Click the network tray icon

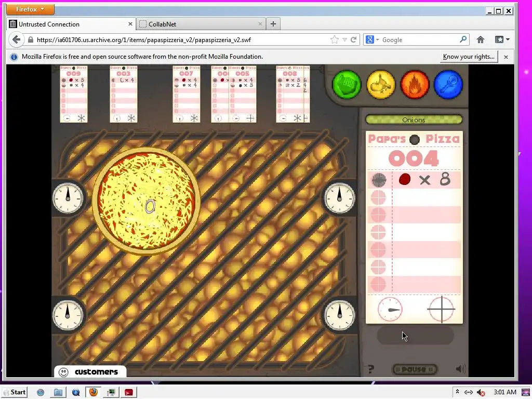click(x=469, y=392)
